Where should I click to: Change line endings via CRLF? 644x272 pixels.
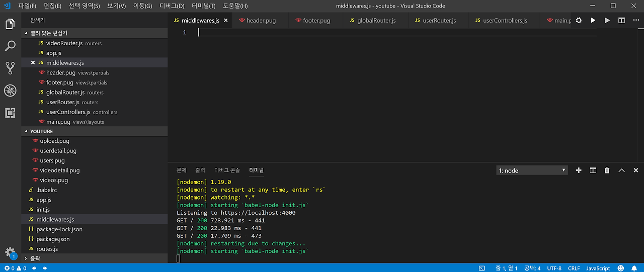click(x=574, y=268)
